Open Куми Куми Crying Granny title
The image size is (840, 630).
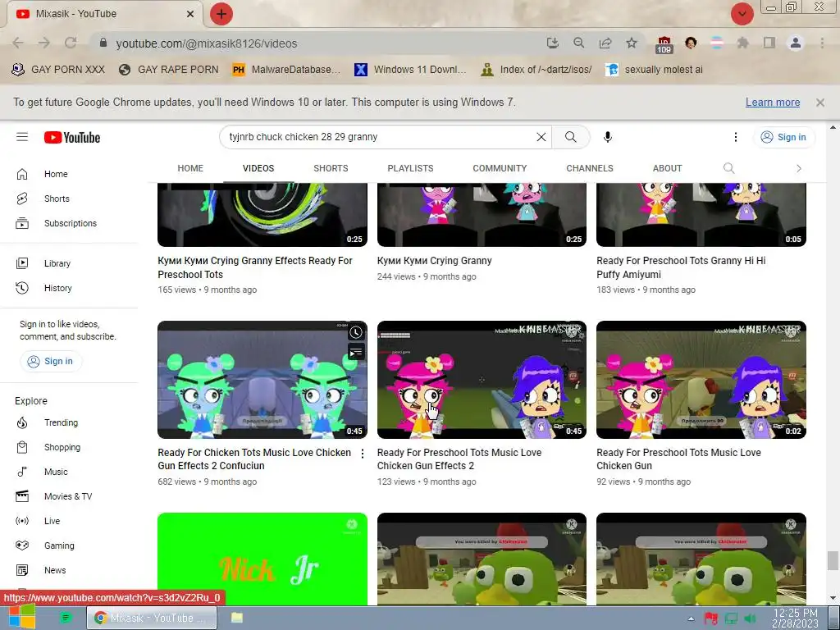(x=435, y=261)
